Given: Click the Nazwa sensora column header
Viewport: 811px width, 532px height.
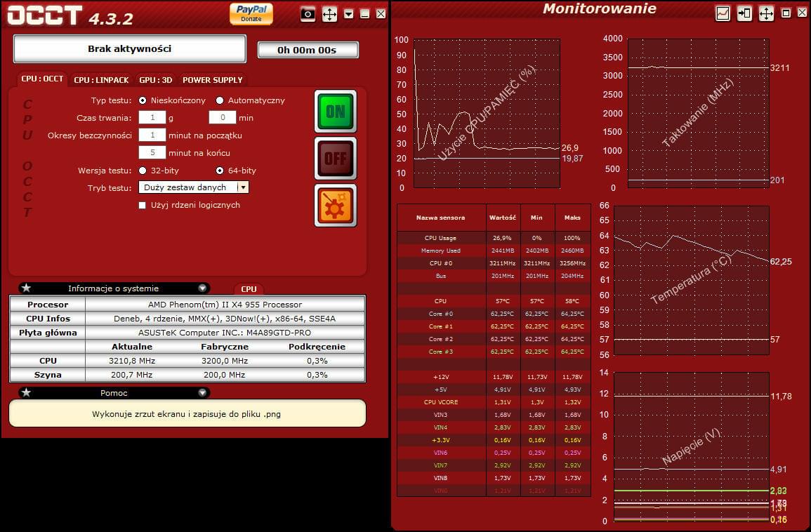Looking at the screenshot, I should [441, 218].
